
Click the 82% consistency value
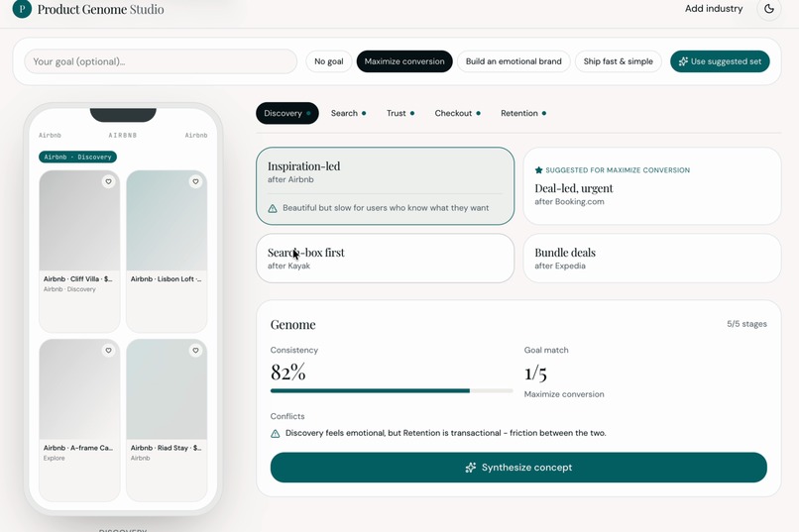click(287, 372)
